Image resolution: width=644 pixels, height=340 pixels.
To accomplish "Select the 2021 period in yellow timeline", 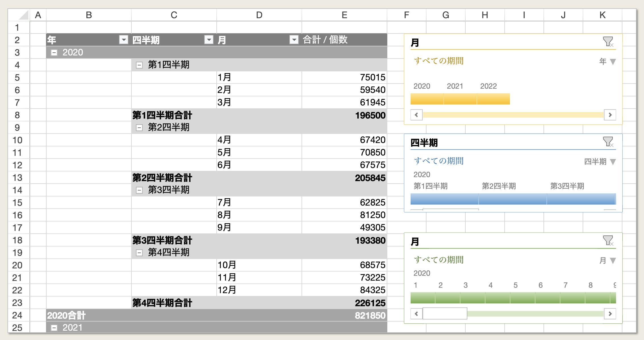I will (x=460, y=99).
